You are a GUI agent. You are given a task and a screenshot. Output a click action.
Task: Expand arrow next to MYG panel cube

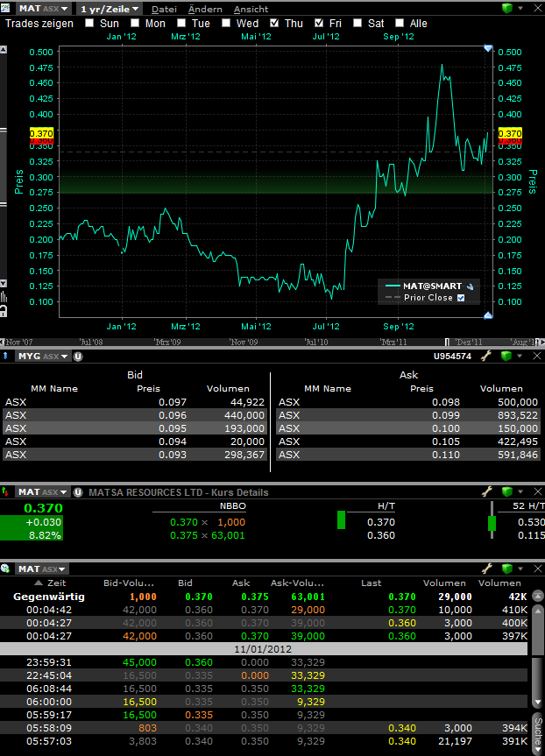point(520,356)
